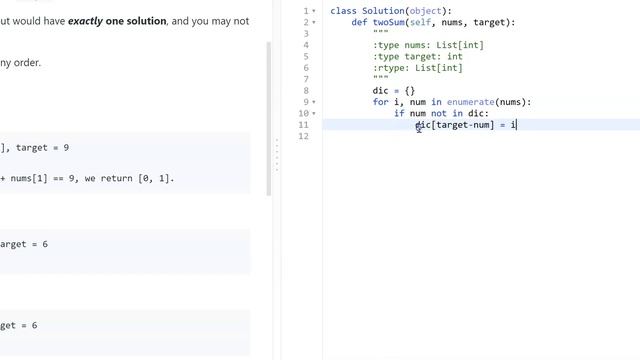Screen dimensions: 640x360
Task: Click 'if num not in dic:' line
Action: point(441,113)
